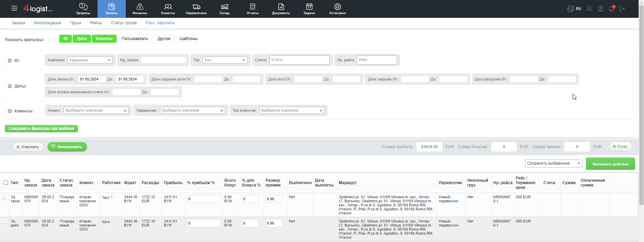
Task: Go to Перевозчики truck icon
Action: (x=196, y=7)
